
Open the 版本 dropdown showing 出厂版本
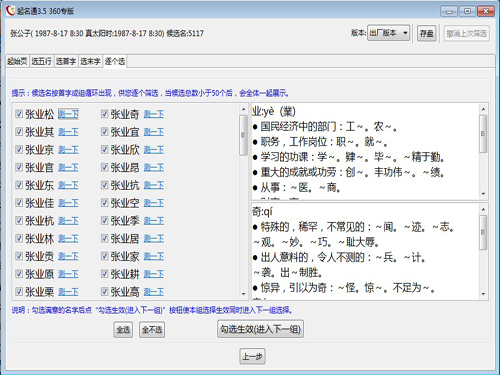pyautogui.click(x=388, y=33)
